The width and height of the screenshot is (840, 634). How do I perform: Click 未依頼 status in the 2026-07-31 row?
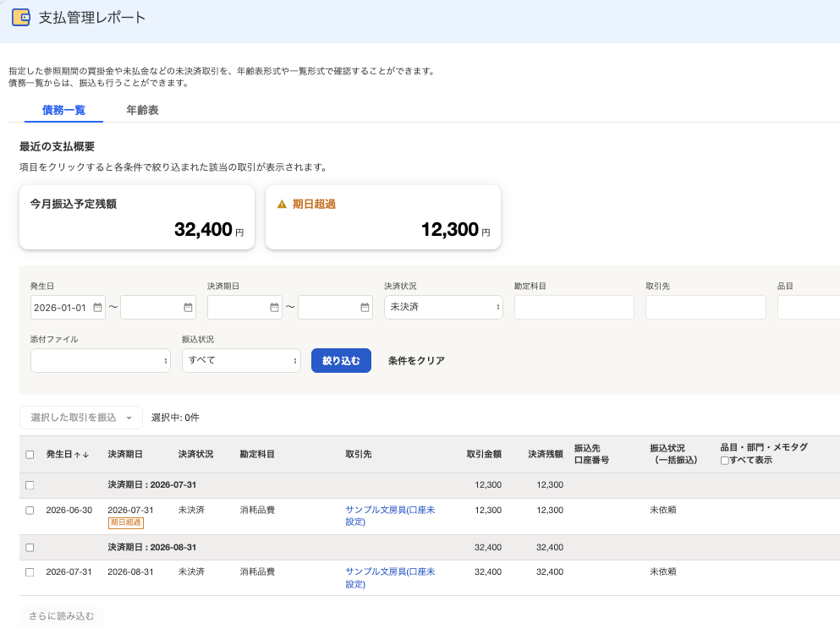pos(662,572)
